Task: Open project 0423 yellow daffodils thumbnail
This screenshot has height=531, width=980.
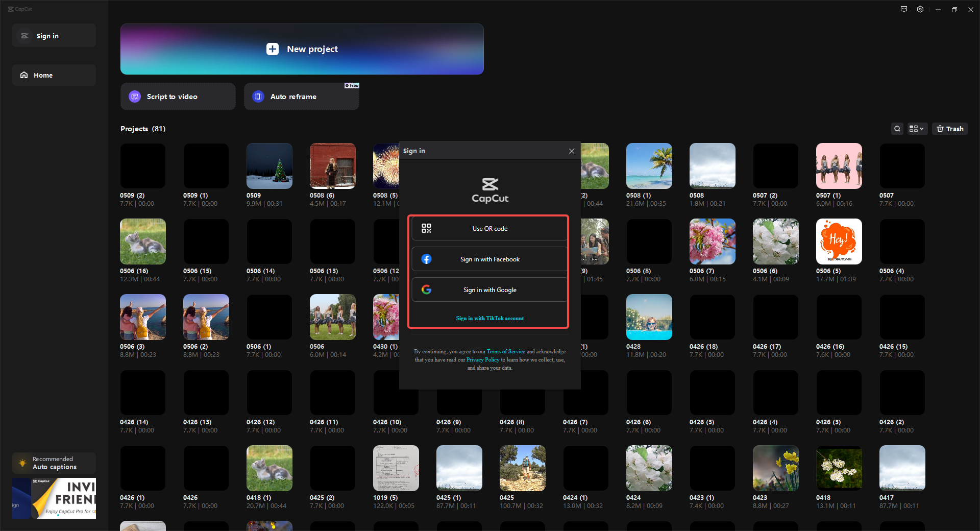Action: tap(776, 468)
